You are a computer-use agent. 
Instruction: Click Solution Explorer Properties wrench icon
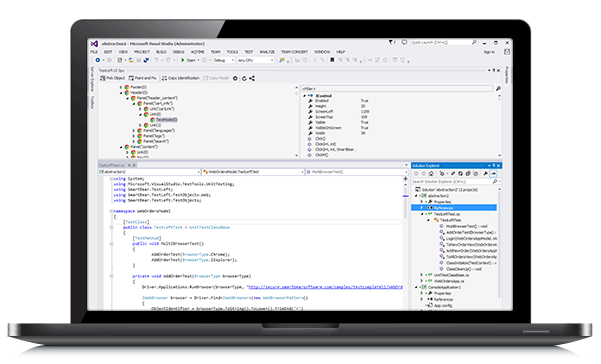point(486,174)
